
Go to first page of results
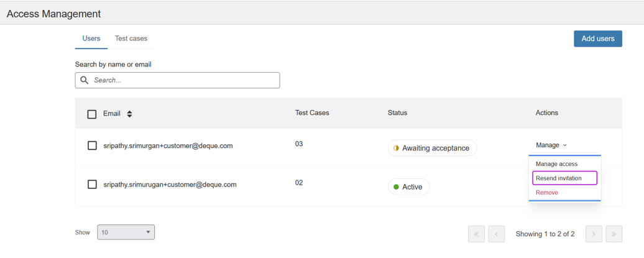point(476,234)
